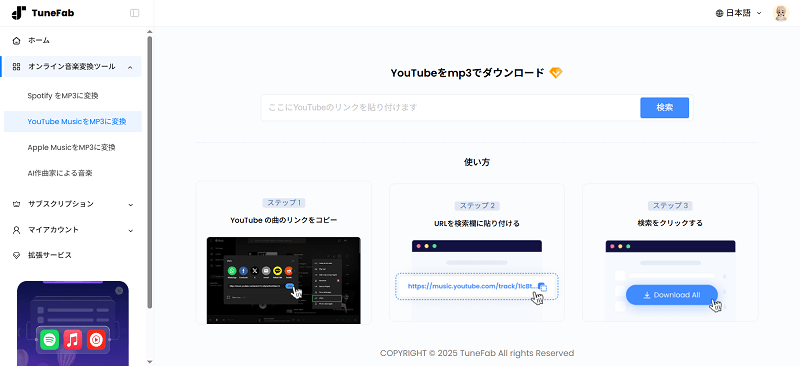The height and width of the screenshot is (366, 800).
Task: Click the home icon beside ホーム
Action: tap(16, 40)
